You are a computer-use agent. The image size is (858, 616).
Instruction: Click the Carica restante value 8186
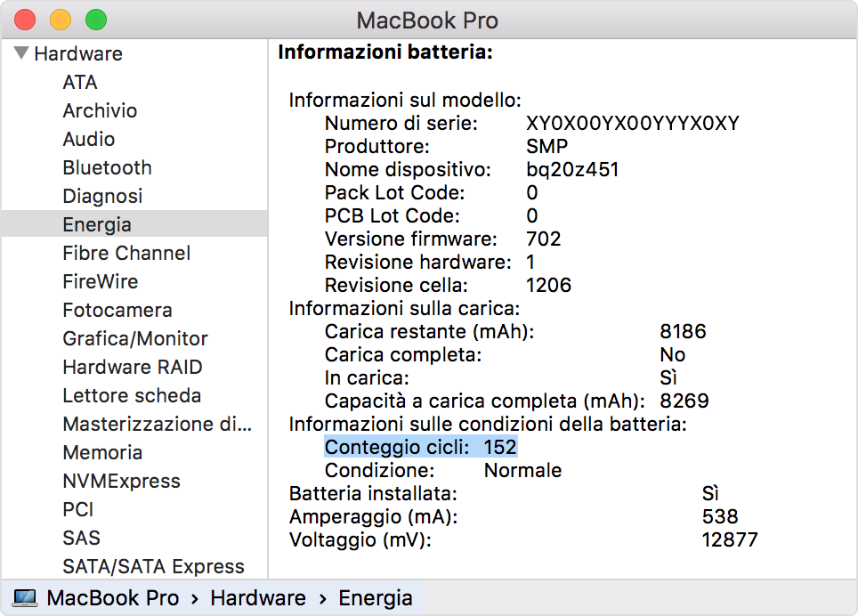click(x=683, y=331)
